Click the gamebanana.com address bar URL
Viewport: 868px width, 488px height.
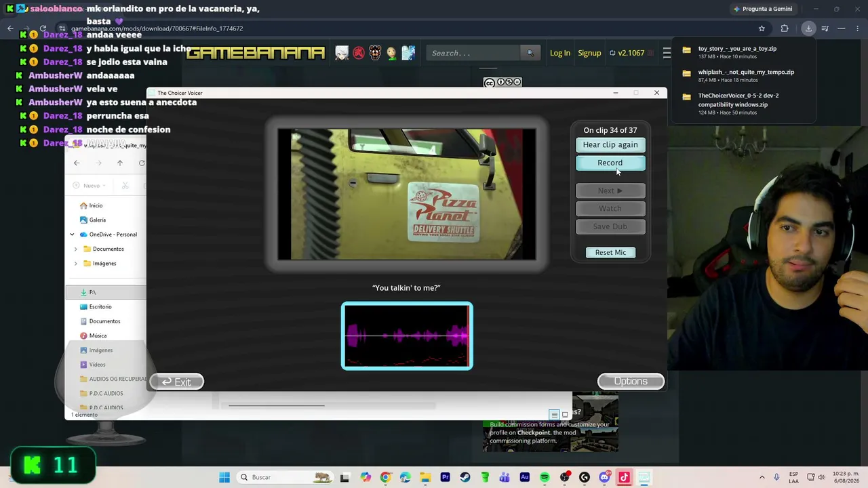coord(157,28)
